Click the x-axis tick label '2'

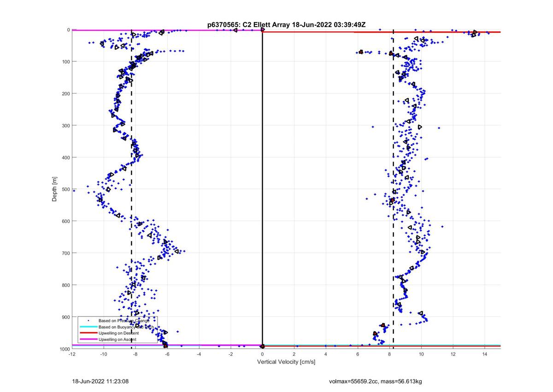click(x=294, y=354)
